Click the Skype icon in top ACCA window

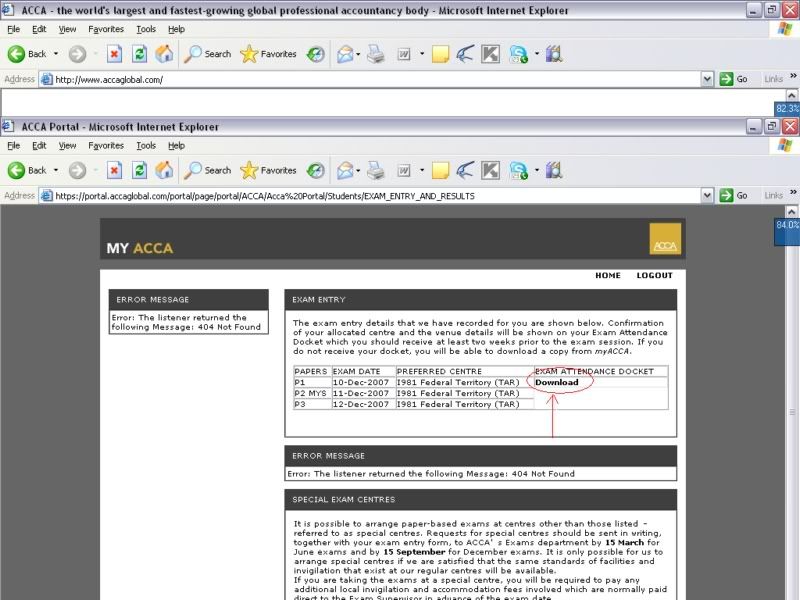pos(519,54)
